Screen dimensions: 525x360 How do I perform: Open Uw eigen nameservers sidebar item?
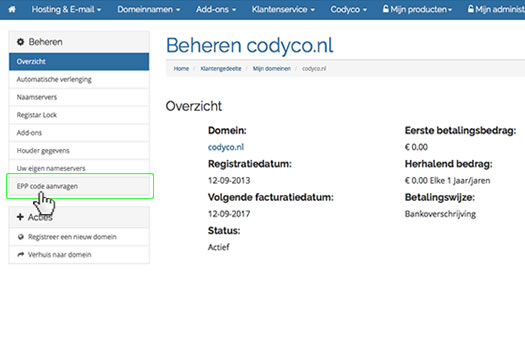coord(79,168)
